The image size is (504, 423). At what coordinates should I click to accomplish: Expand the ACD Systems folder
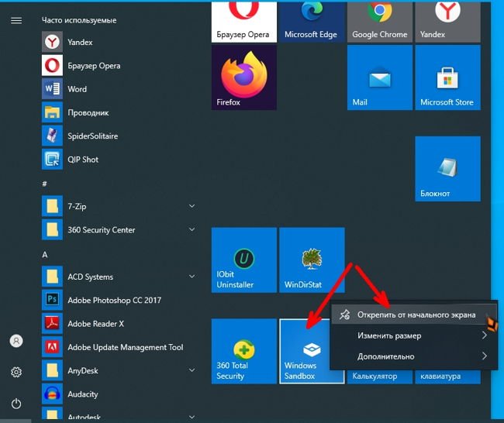192,277
